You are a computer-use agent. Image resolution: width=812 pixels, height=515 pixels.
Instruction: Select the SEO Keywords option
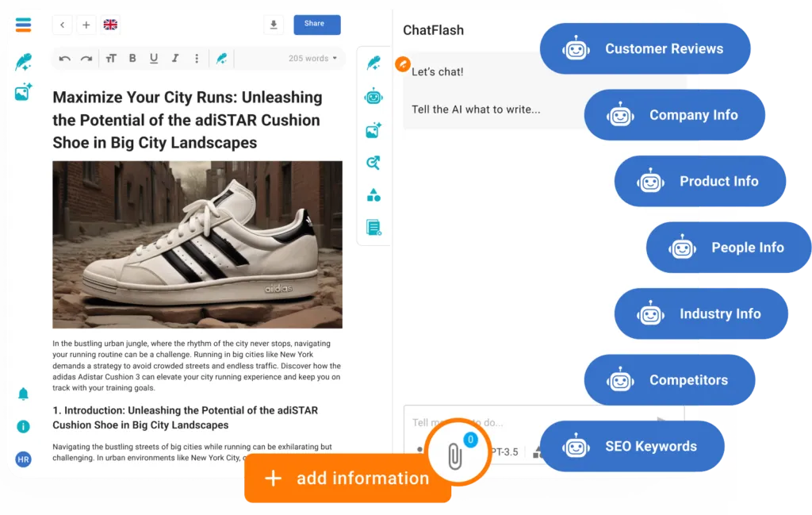632,447
